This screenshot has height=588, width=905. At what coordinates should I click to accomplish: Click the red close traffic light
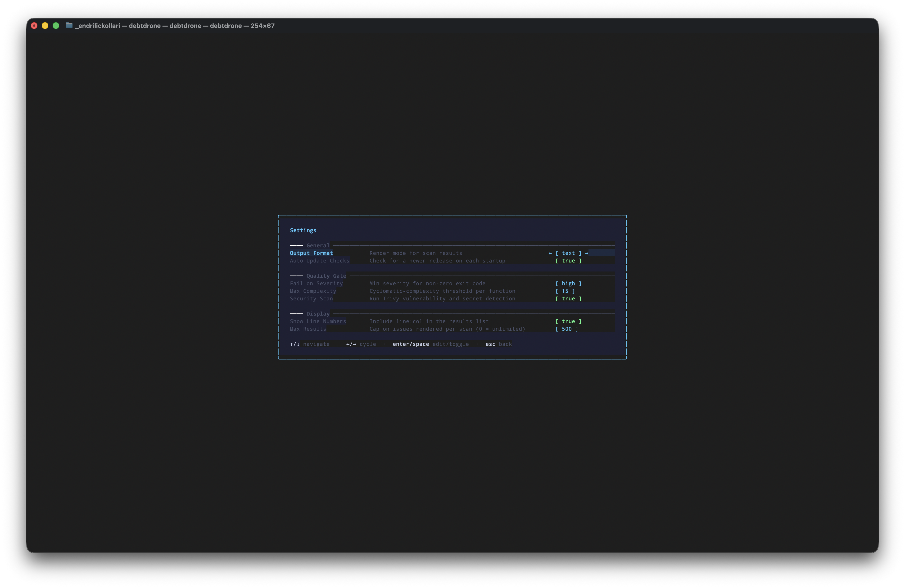(x=34, y=26)
